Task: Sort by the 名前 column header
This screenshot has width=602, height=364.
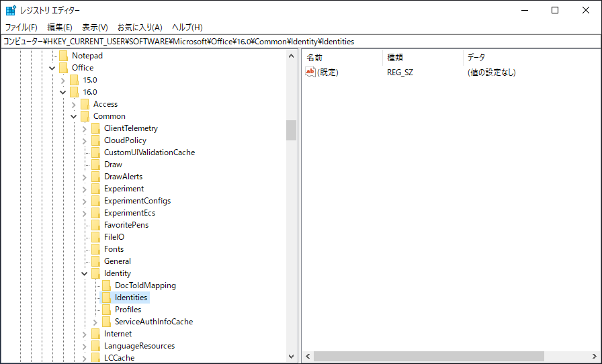Action: tap(343, 58)
